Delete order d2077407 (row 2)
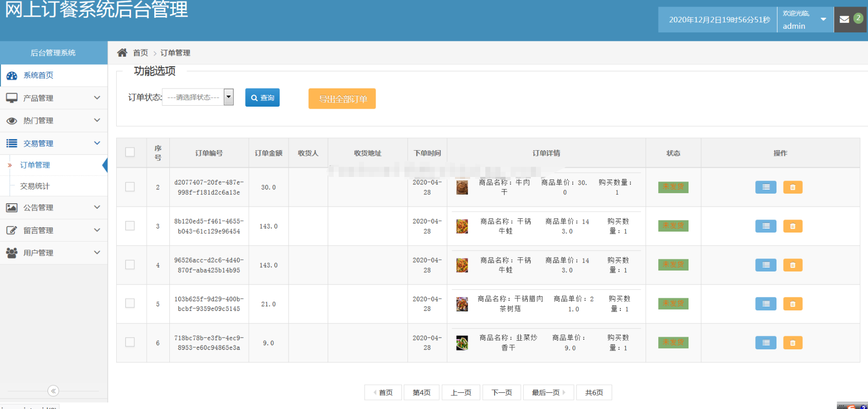The height and width of the screenshot is (409, 868). coord(793,187)
